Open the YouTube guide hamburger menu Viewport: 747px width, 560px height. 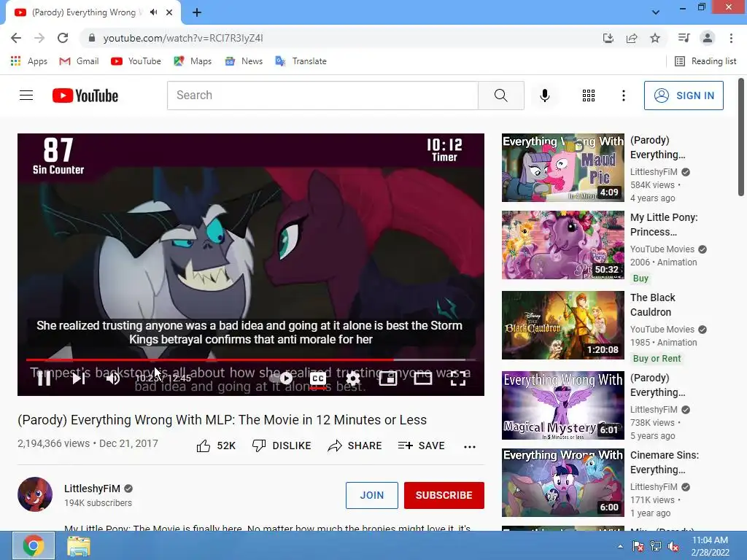pyautogui.click(x=26, y=96)
